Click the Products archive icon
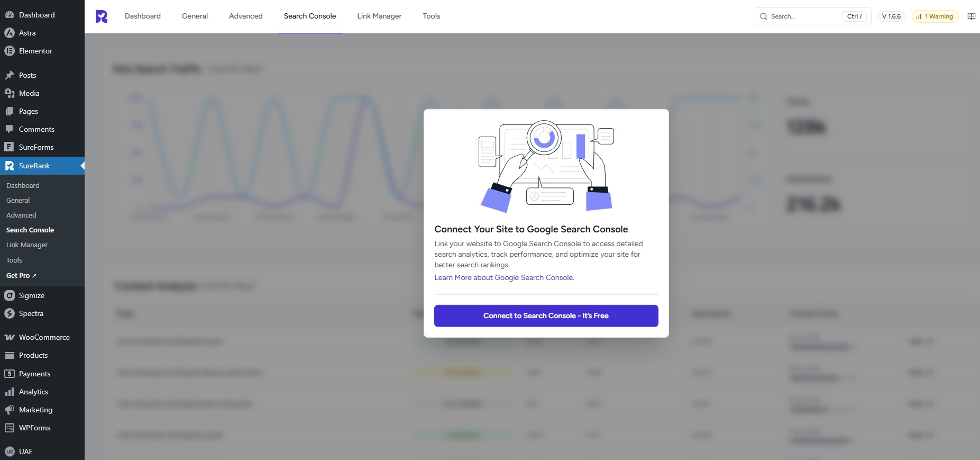The image size is (980, 460). [x=10, y=355]
